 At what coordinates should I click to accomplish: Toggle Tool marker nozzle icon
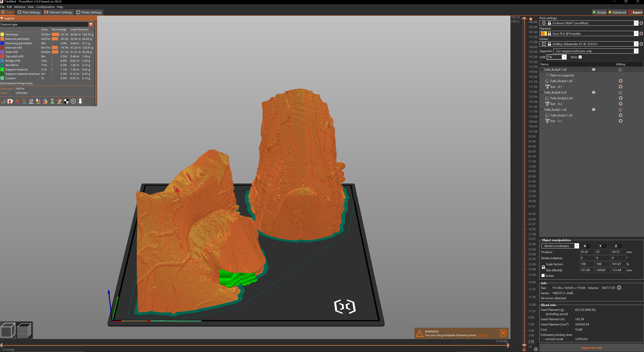tap(80, 101)
